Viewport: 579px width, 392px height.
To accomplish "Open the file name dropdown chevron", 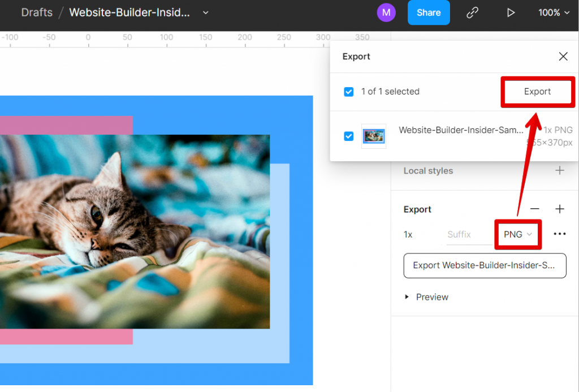I will point(206,12).
